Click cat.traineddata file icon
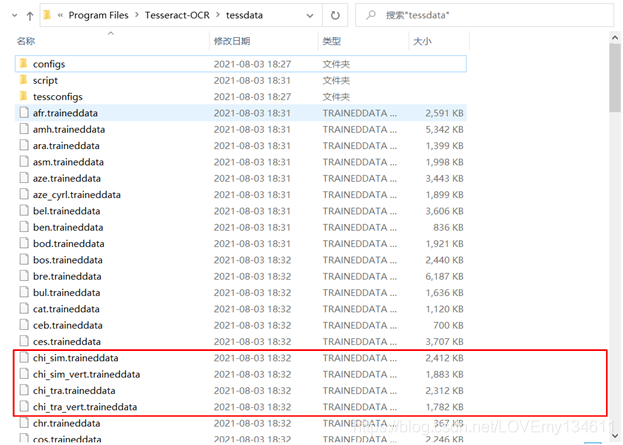Screen dimensions: 623x445 pos(24,308)
